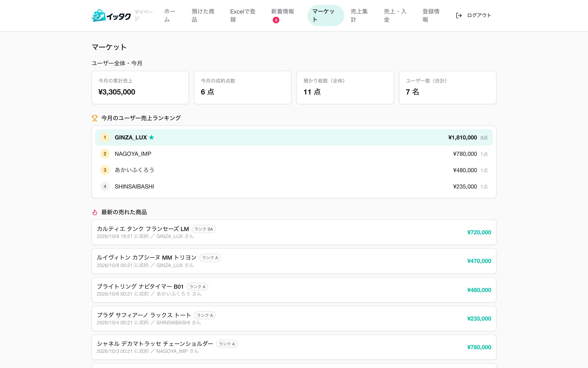Click the ランク SA badge
Viewport: 588px width, 368px height.
click(204, 229)
